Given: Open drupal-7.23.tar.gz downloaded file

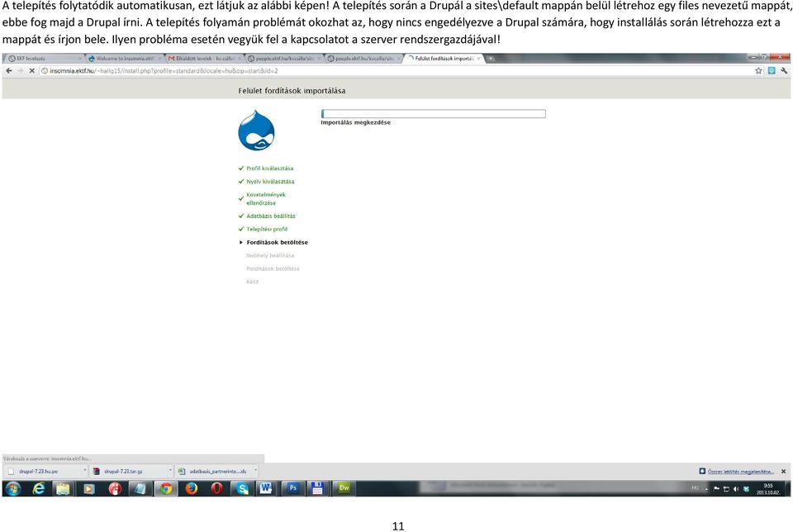Looking at the screenshot, I should click(x=129, y=472).
